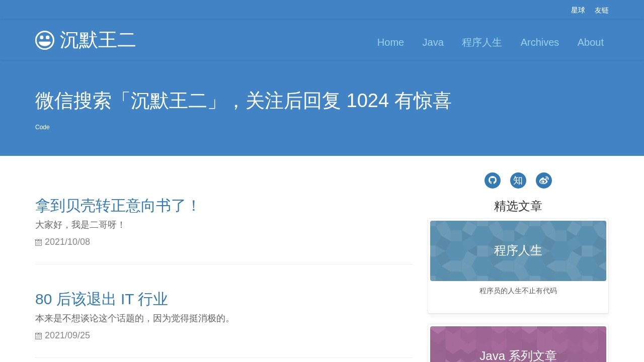This screenshot has width=644, height=362.
Task: Click calendar icon beside 2021/09/25
Action: 39,336
